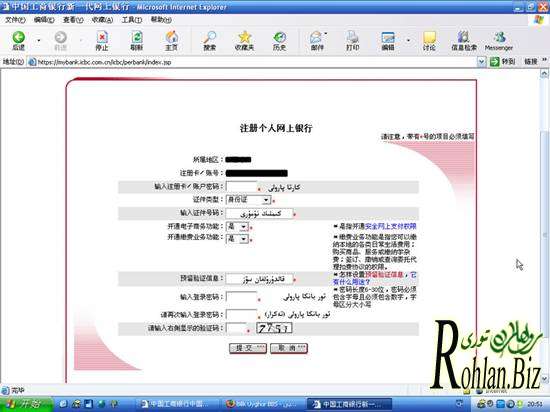The width and height of the screenshot is (550, 412).
Task: Expand the 开通电子商务功能 dropdown
Action: [x=243, y=227]
